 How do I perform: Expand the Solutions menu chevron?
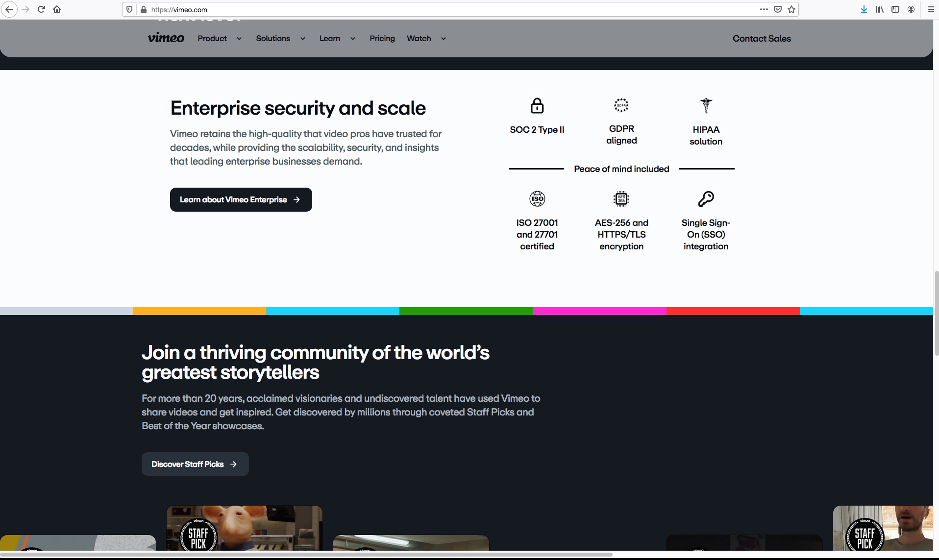click(x=303, y=39)
